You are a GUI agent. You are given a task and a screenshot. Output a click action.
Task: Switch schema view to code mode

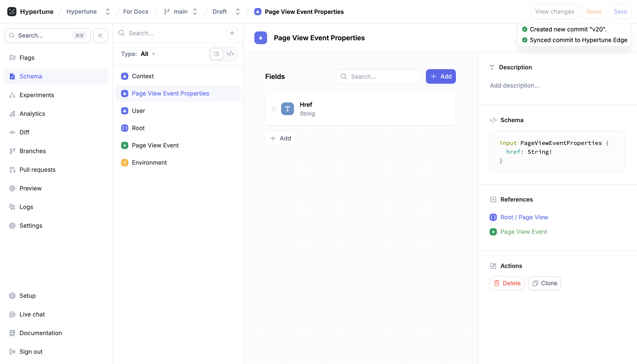click(x=230, y=54)
